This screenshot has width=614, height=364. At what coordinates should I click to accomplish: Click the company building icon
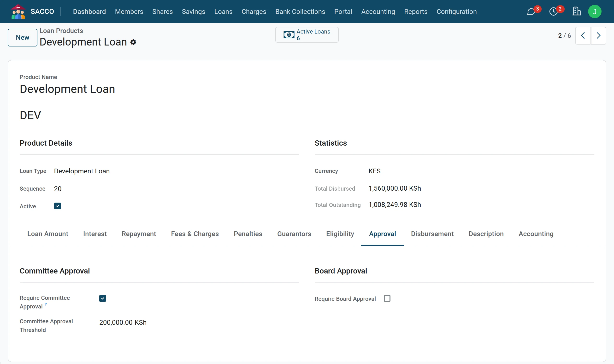pyautogui.click(x=576, y=11)
